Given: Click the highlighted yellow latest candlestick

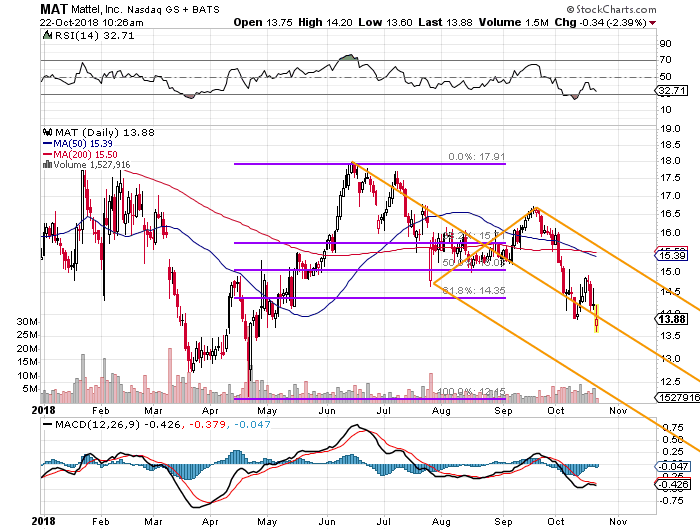Looking at the screenshot, I should 597,318.
